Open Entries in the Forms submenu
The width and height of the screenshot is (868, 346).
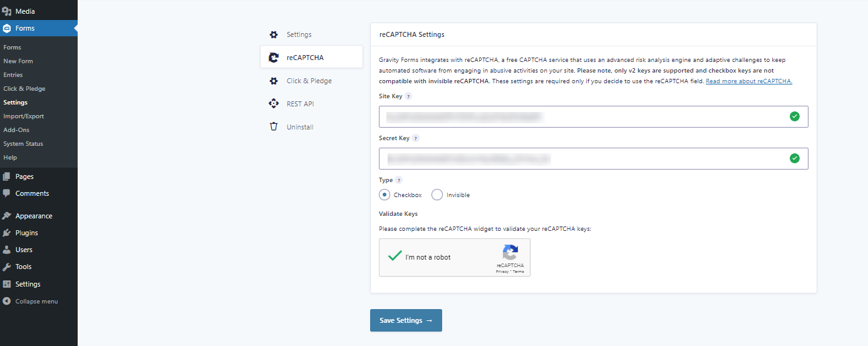tap(13, 75)
